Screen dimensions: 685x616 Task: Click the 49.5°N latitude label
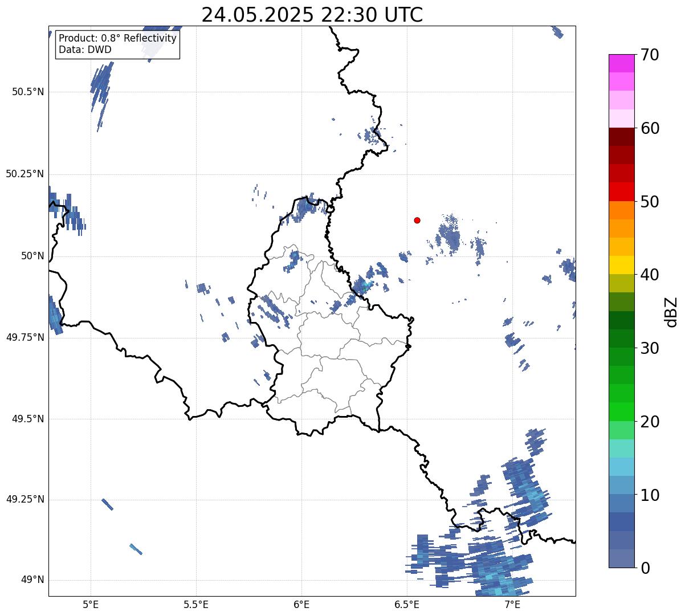(28, 419)
